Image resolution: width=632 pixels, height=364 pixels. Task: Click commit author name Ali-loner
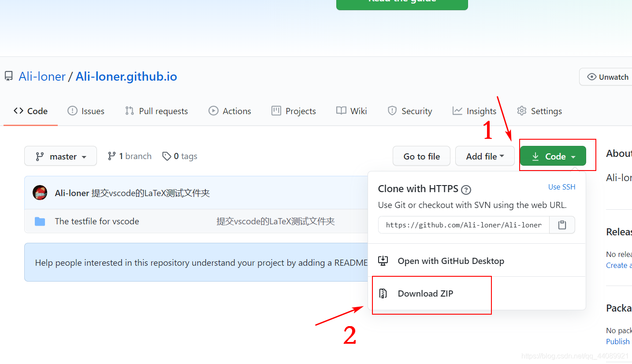tap(72, 193)
